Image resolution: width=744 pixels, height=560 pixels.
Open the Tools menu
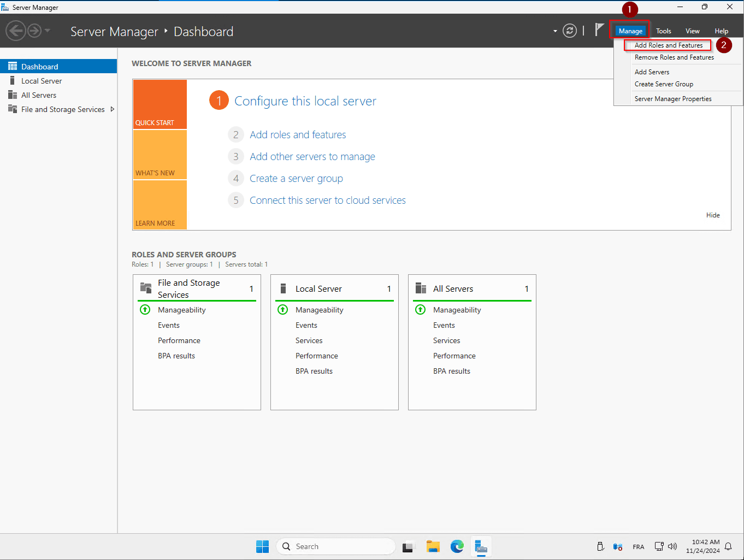point(663,31)
